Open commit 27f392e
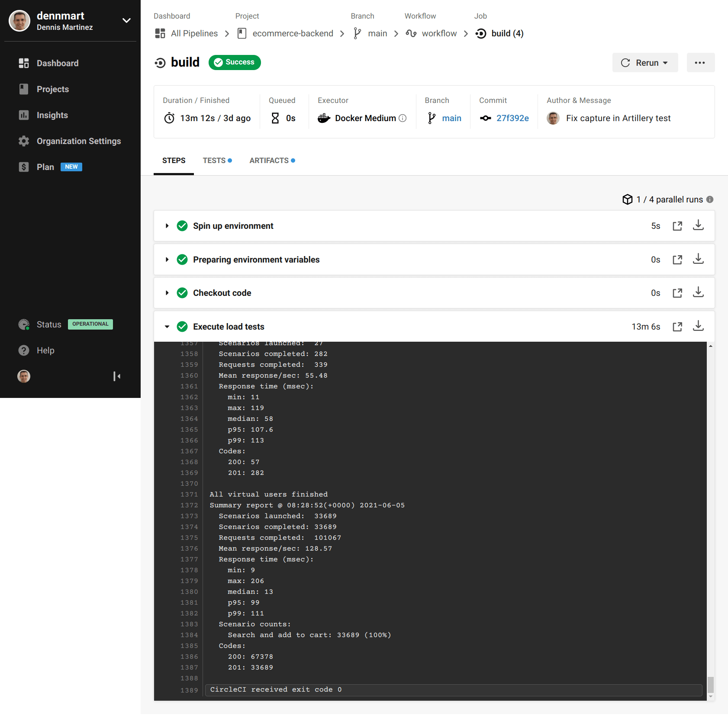Image resolution: width=728 pixels, height=718 pixels. point(512,118)
